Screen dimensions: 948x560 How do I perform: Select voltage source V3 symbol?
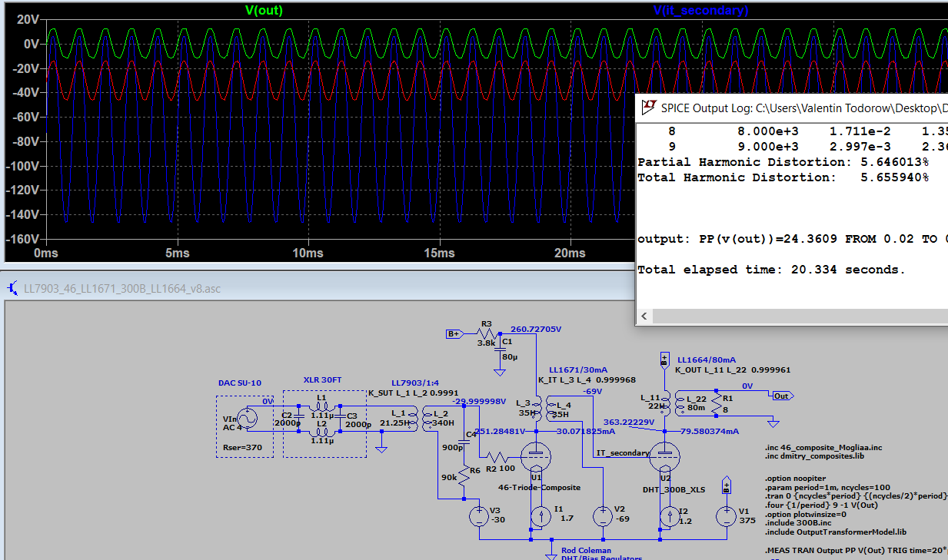click(x=478, y=516)
